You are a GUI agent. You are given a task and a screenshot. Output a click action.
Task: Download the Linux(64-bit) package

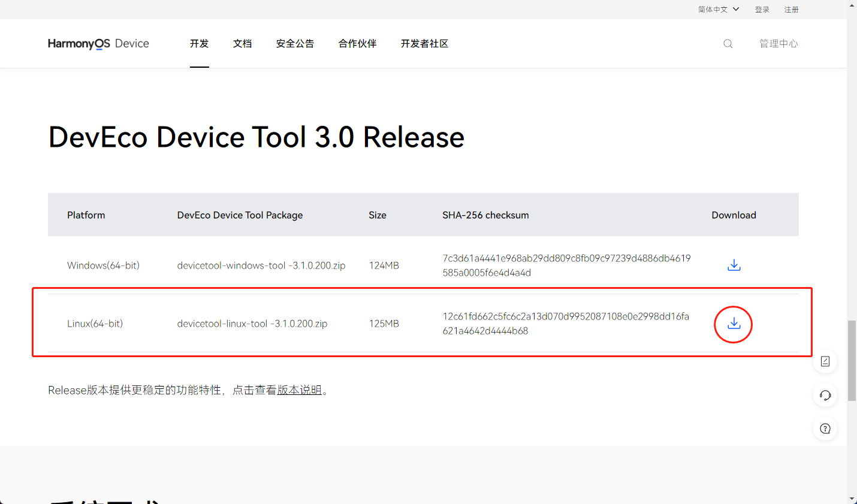pos(734,324)
